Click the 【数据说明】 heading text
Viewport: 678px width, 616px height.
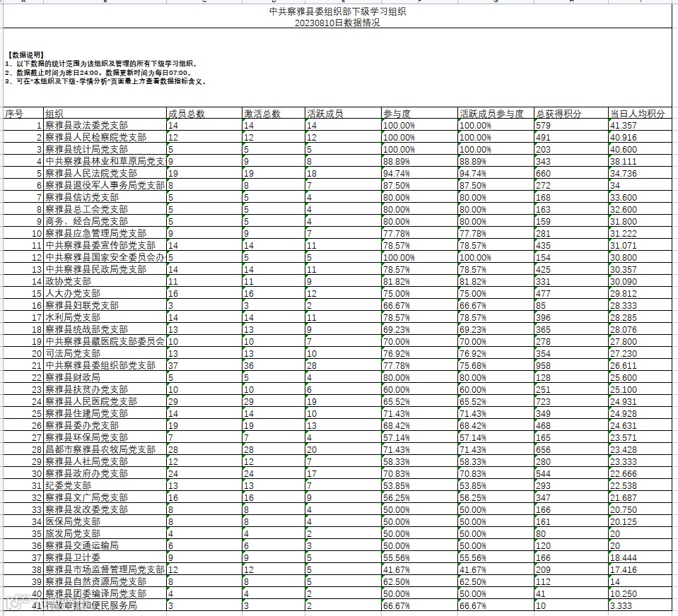25,55
